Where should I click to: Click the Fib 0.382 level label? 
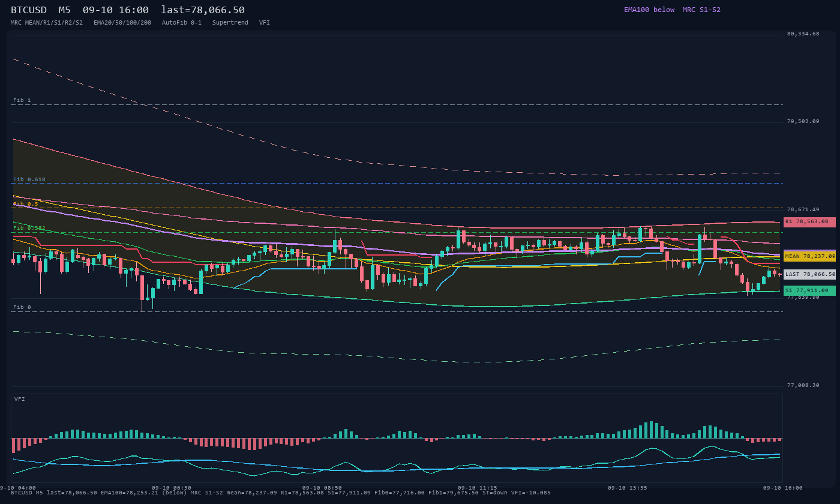tap(29, 228)
